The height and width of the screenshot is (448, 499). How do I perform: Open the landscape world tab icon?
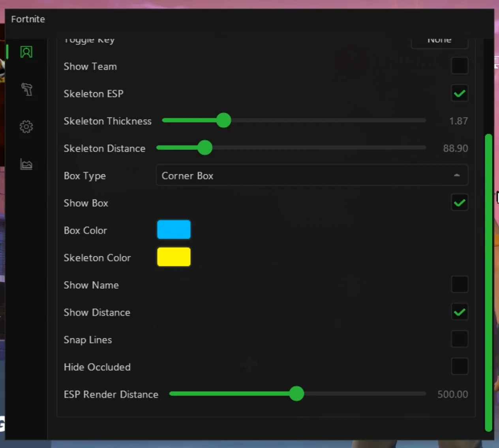[26, 164]
